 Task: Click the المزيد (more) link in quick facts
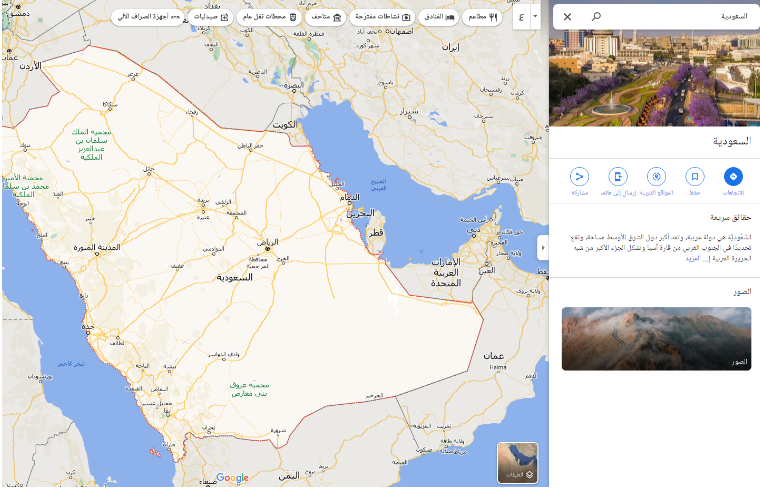pyautogui.click(x=693, y=259)
